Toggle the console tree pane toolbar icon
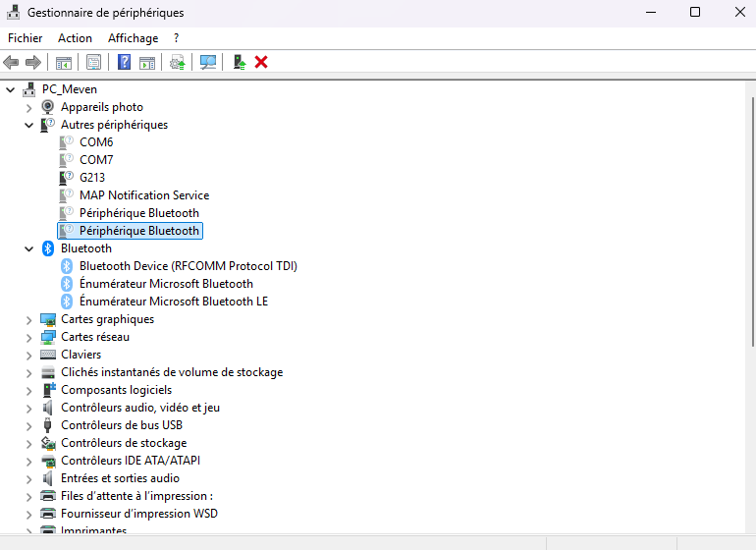 point(64,62)
